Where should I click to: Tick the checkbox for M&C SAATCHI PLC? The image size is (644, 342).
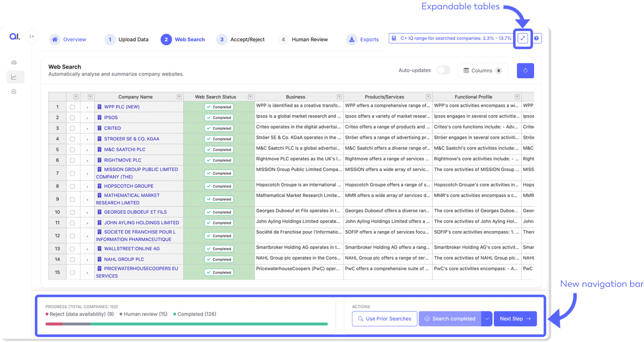(x=72, y=150)
